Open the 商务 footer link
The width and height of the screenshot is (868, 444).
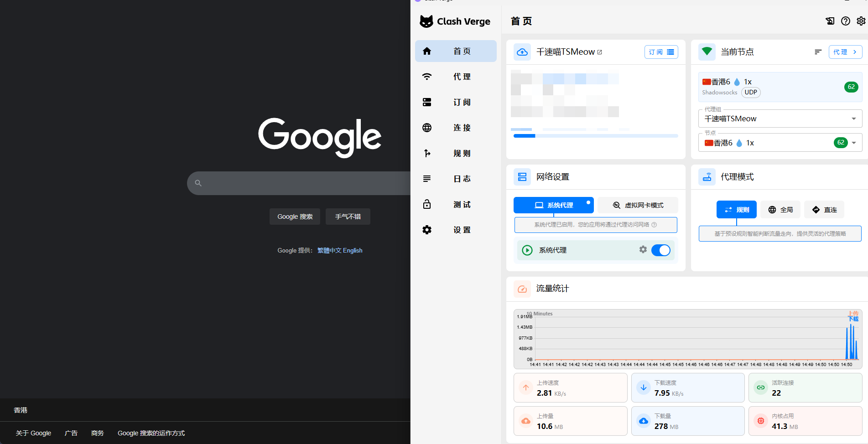[x=98, y=433]
